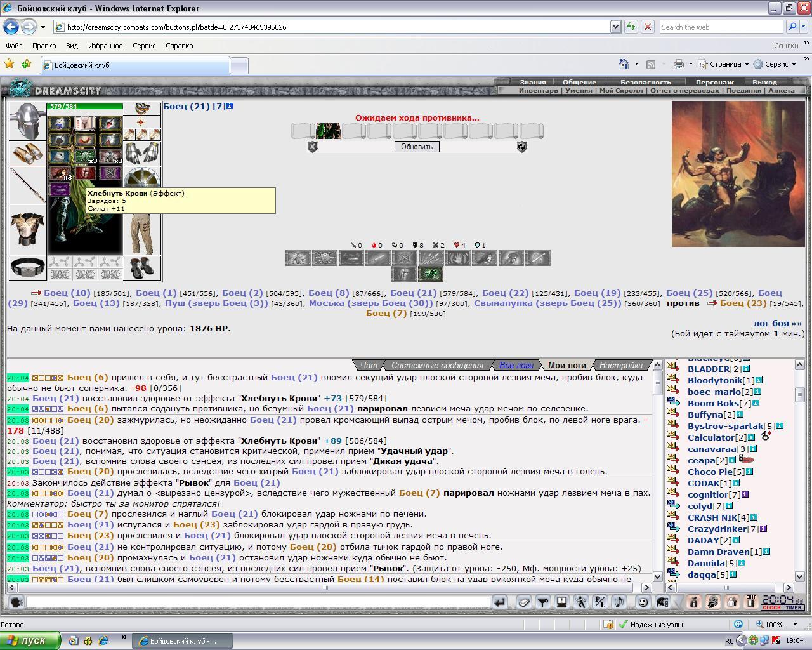Choose the crossed swords technique icon
The image size is (812, 650).
pyautogui.click(x=404, y=258)
